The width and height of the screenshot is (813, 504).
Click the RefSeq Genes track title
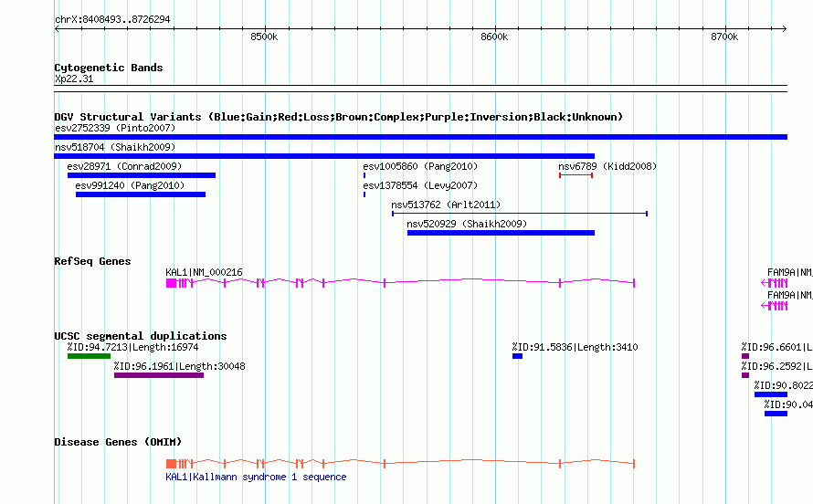(x=92, y=261)
